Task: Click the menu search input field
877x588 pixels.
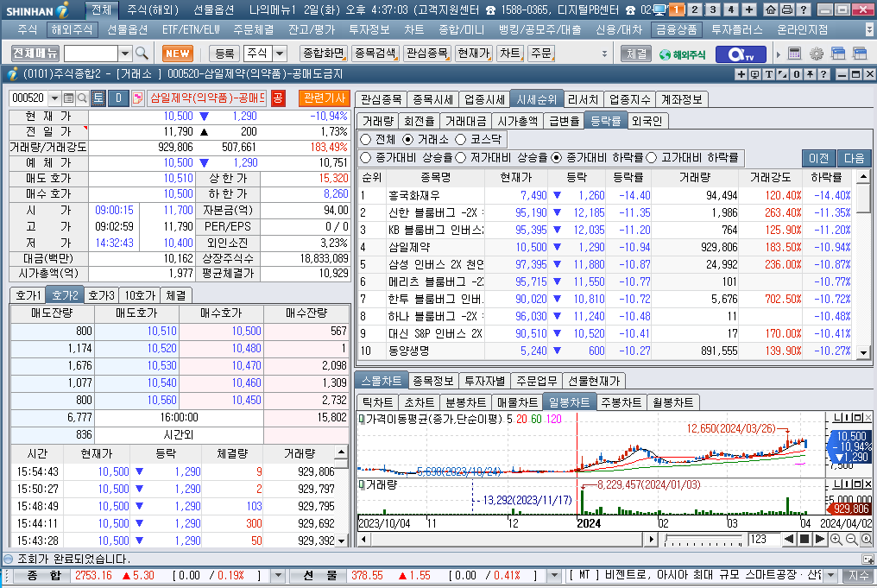Action: click(x=91, y=54)
